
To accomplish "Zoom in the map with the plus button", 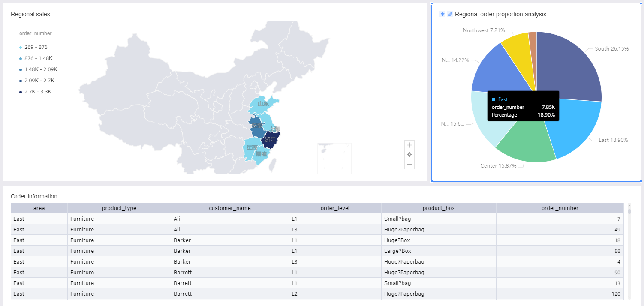I will click(409, 145).
